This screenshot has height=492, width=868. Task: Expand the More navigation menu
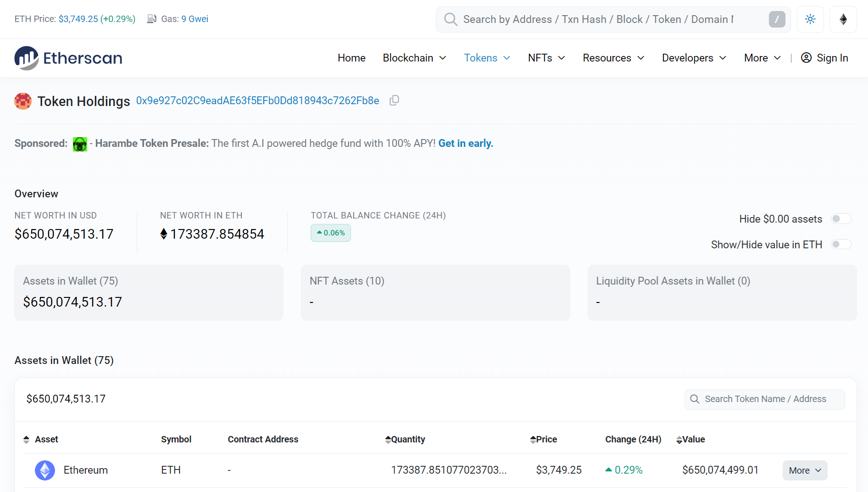762,58
